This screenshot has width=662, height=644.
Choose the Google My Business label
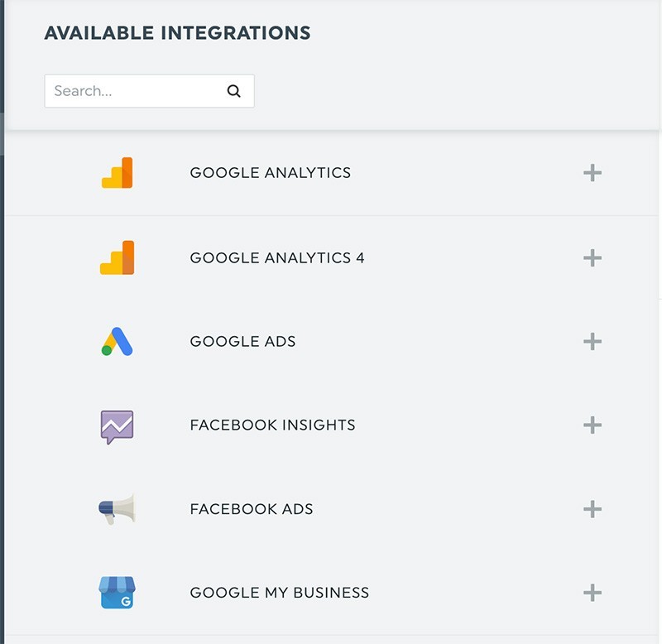click(280, 593)
